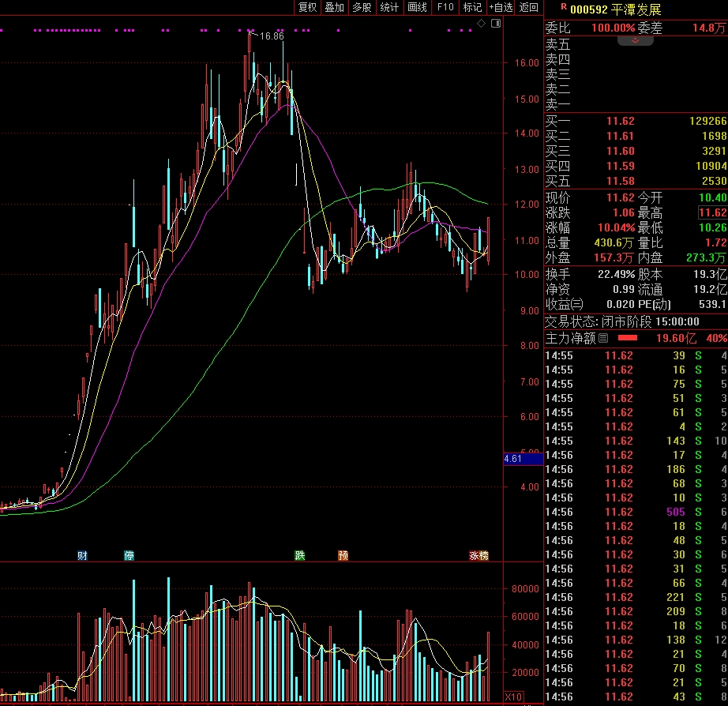Viewport: 728px width, 706px height.
Task: Click the 涨榜 marker on timeline
Action: [478, 555]
